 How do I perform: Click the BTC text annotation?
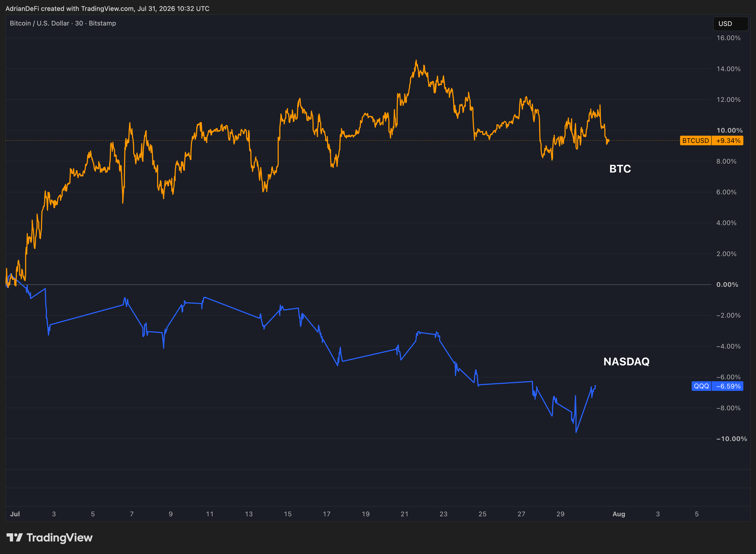pyautogui.click(x=620, y=169)
